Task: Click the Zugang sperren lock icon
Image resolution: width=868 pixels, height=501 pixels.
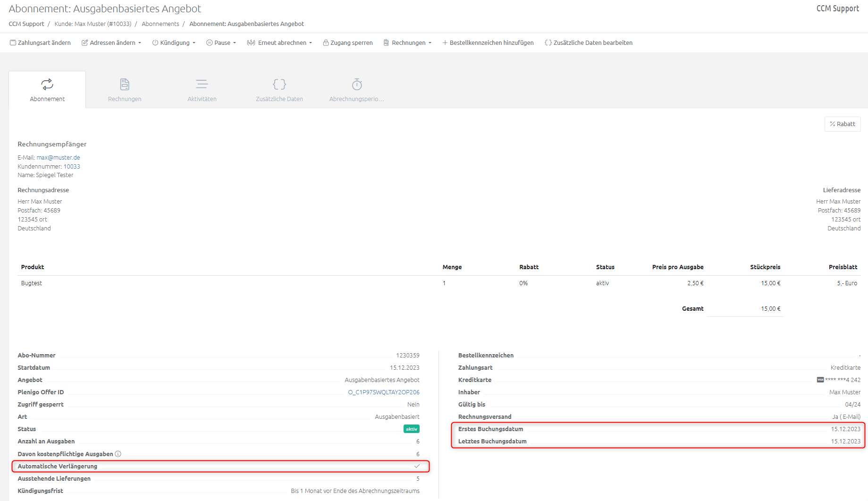Action: [326, 42]
